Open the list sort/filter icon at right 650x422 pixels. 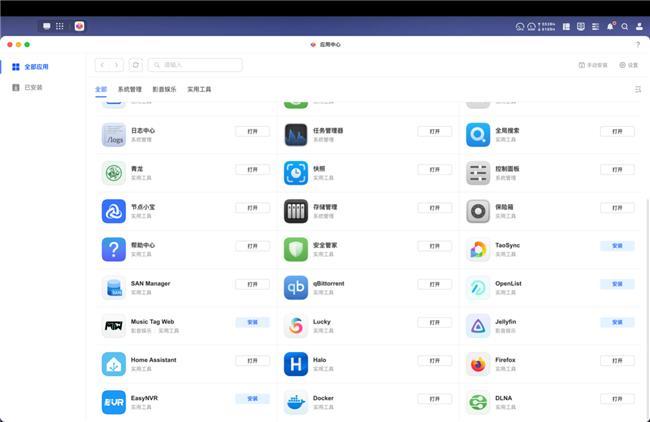638,89
